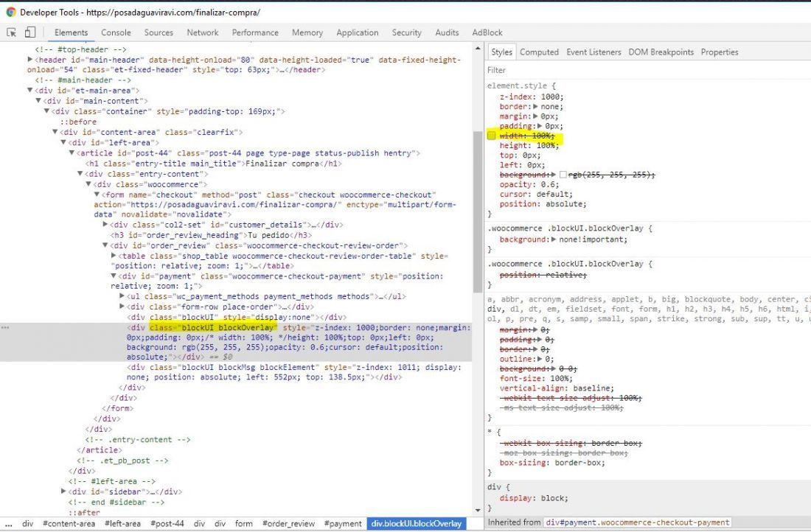811x532 pixels.
Task: Click the div.blockUI.blockOverlay breadcrumb
Action: point(417,524)
